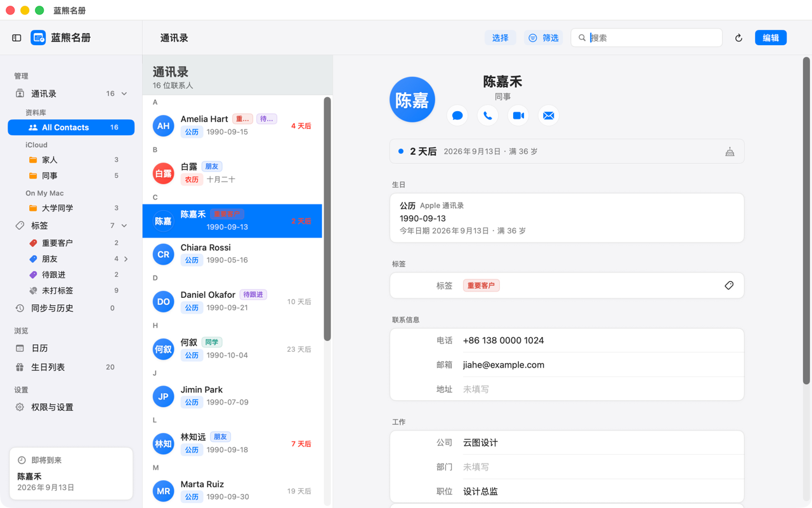Filter by 待跟进 tag
The width and height of the screenshot is (812, 508).
click(x=71, y=275)
